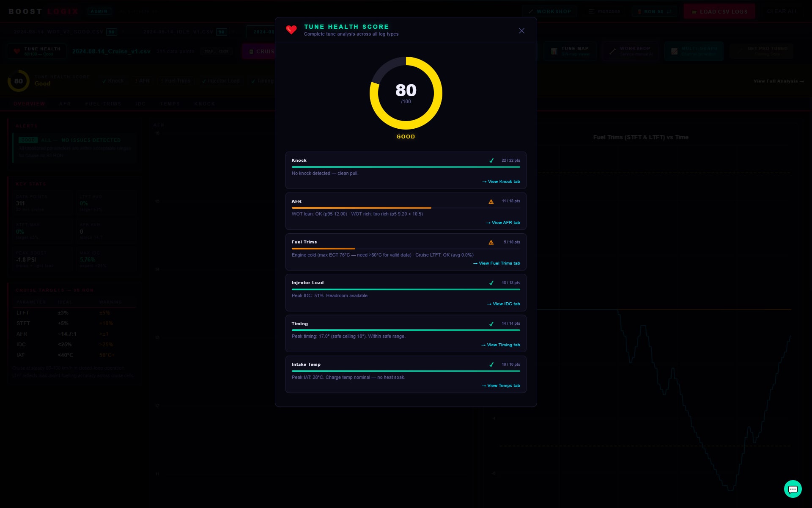Click the ADMIN badge next to logo
812x508 pixels.
(99, 11)
